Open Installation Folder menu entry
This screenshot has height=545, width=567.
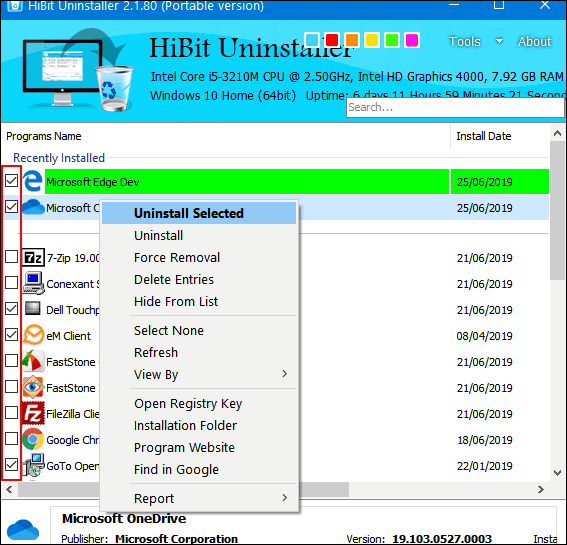[x=199, y=426]
